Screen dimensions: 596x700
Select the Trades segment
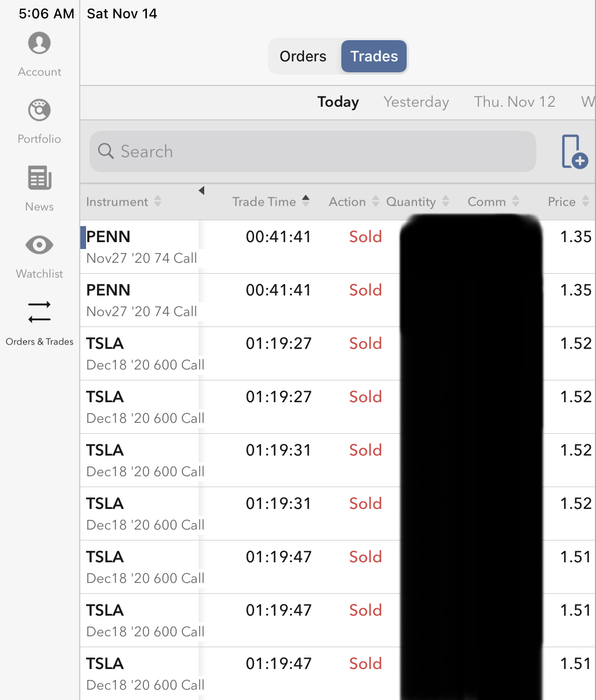coord(374,56)
